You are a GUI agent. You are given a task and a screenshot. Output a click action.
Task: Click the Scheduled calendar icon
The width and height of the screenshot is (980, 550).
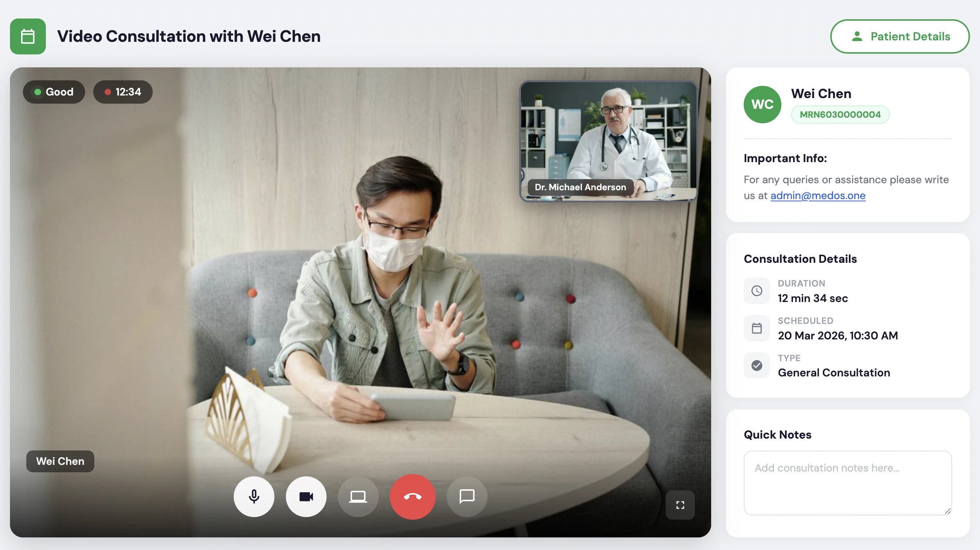[x=756, y=328]
